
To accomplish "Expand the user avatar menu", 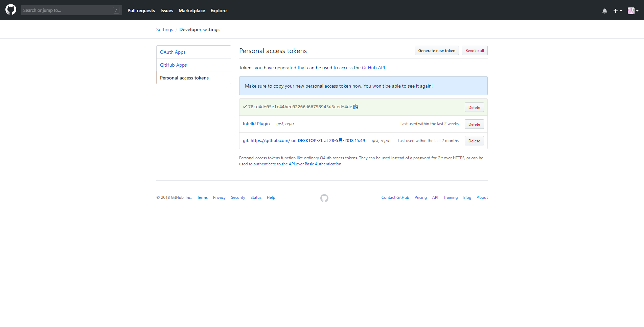I will coord(633,11).
